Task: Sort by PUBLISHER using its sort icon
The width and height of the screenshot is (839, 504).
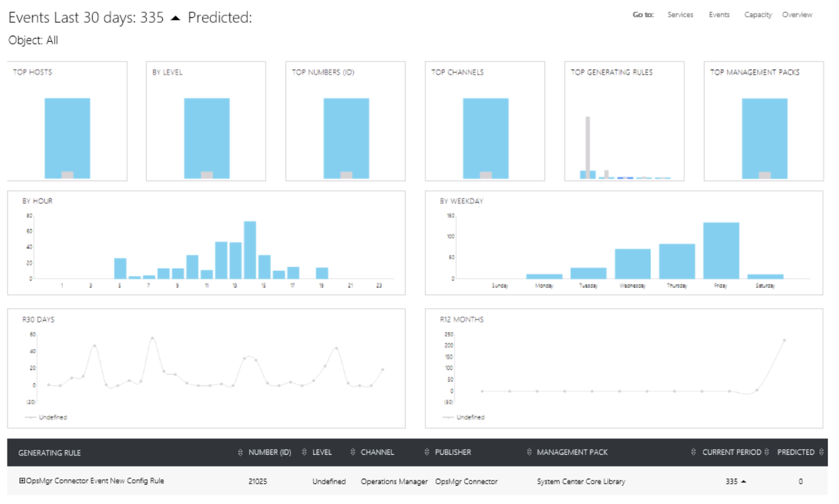Action: (528, 452)
